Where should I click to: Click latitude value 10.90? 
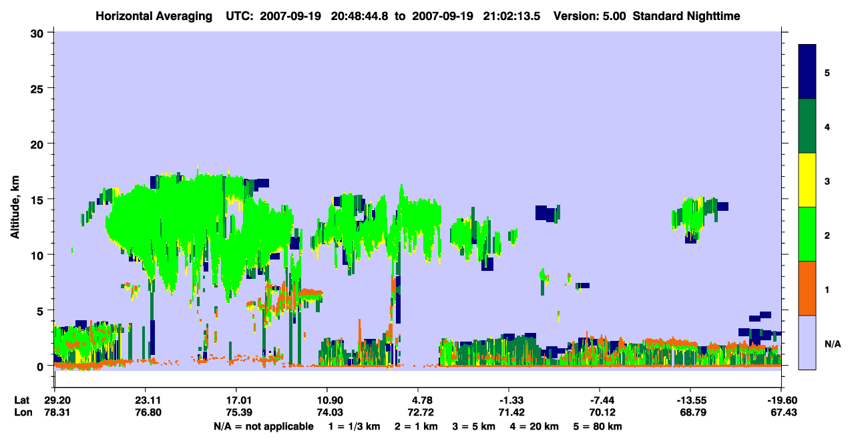[327, 400]
